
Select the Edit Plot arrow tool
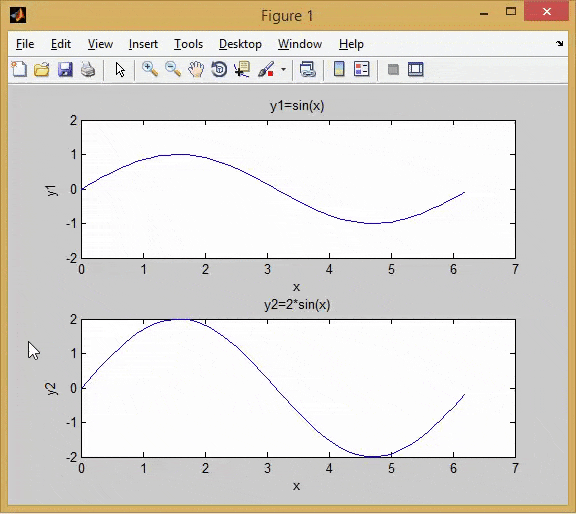click(120, 69)
